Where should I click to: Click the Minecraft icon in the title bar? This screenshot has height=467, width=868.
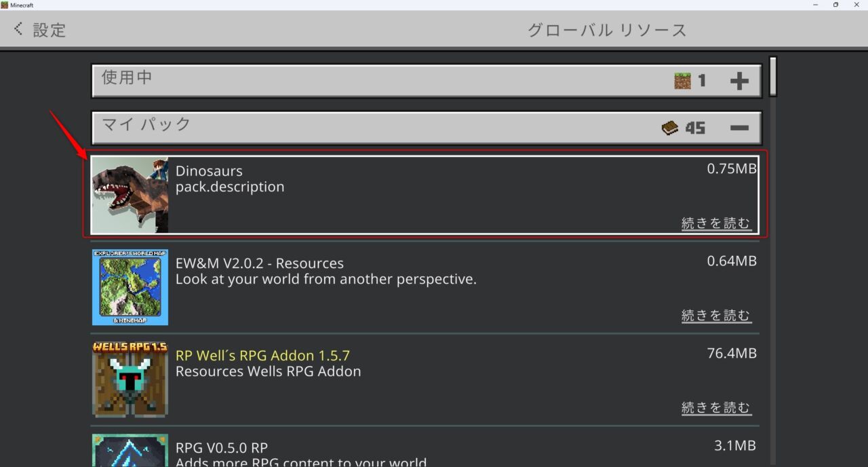click(x=5, y=5)
